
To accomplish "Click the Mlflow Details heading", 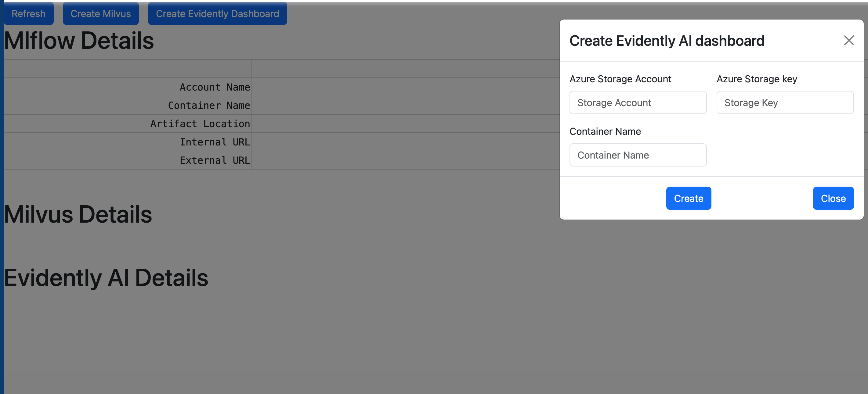I will click(x=79, y=41).
